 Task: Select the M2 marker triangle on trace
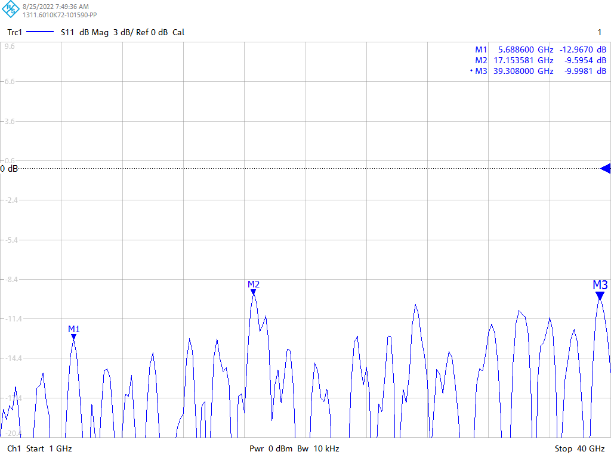254,293
